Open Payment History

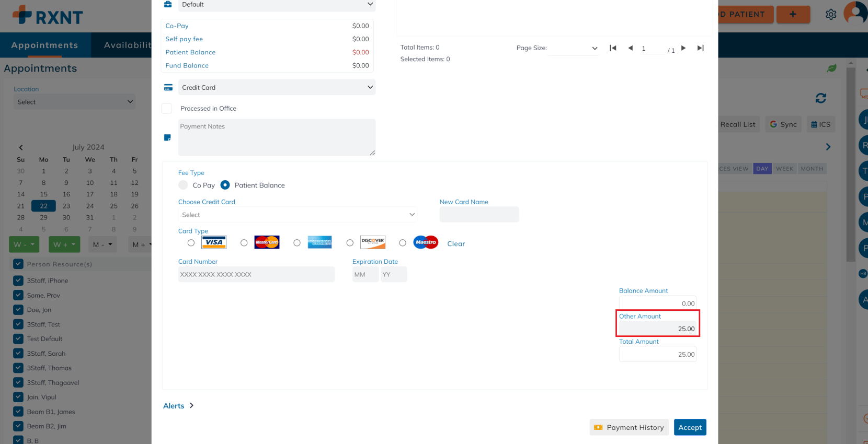tap(629, 427)
